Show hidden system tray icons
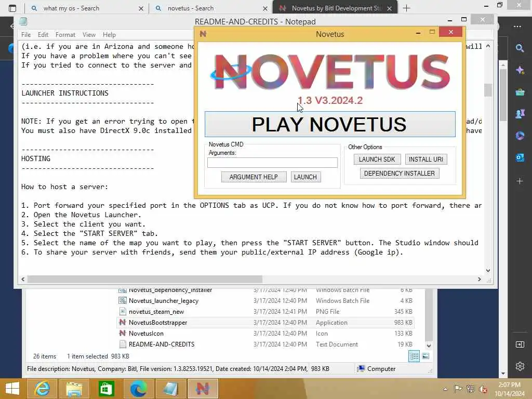Image resolution: width=532 pixels, height=399 pixels. 445,389
